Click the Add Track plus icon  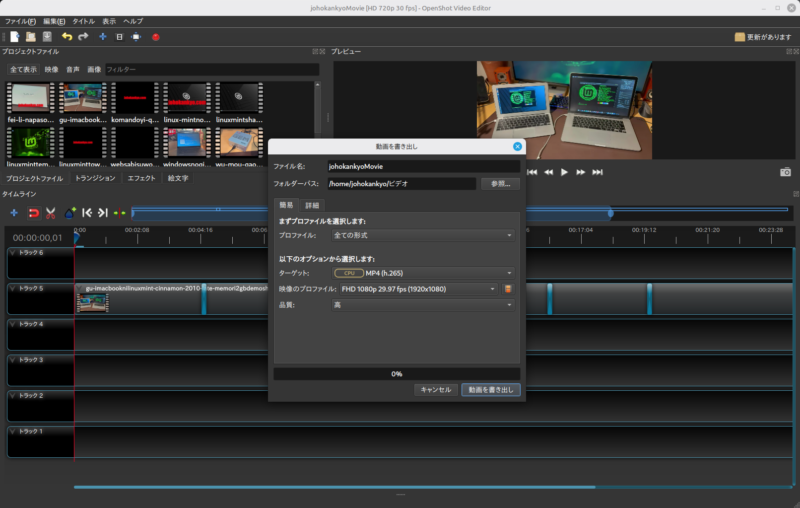click(14, 213)
